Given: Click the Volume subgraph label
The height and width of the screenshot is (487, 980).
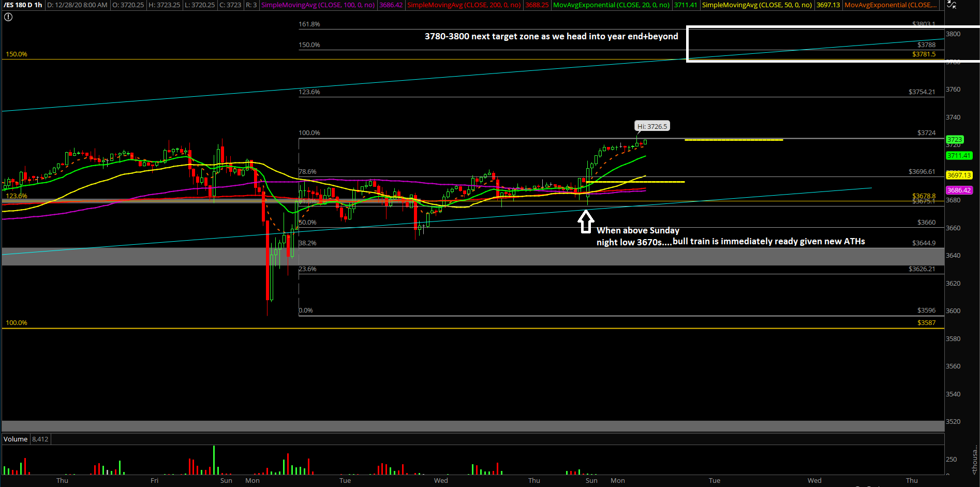Looking at the screenshot, I should (16, 439).
